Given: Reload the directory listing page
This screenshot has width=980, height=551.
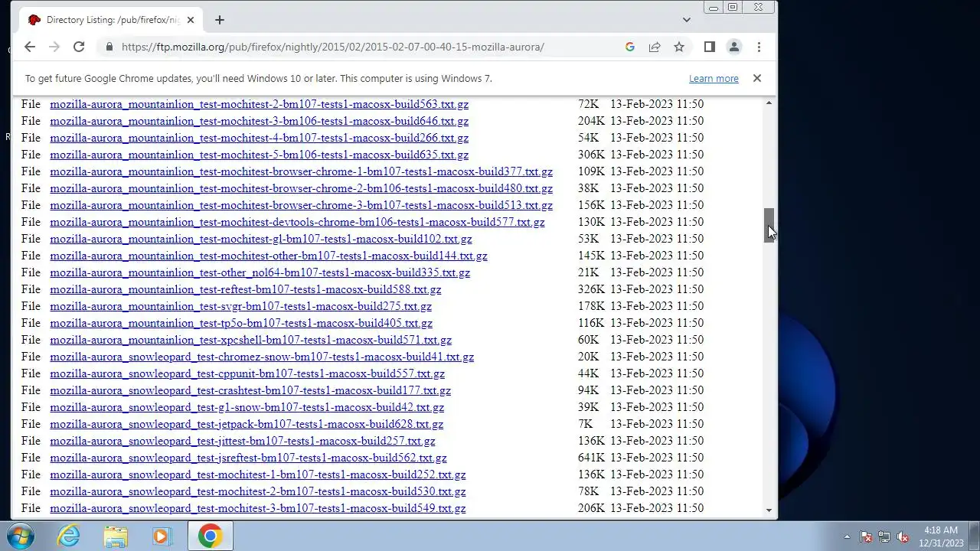Looking at the screenshot, I should pyautogui.click(x=78, y=47).
